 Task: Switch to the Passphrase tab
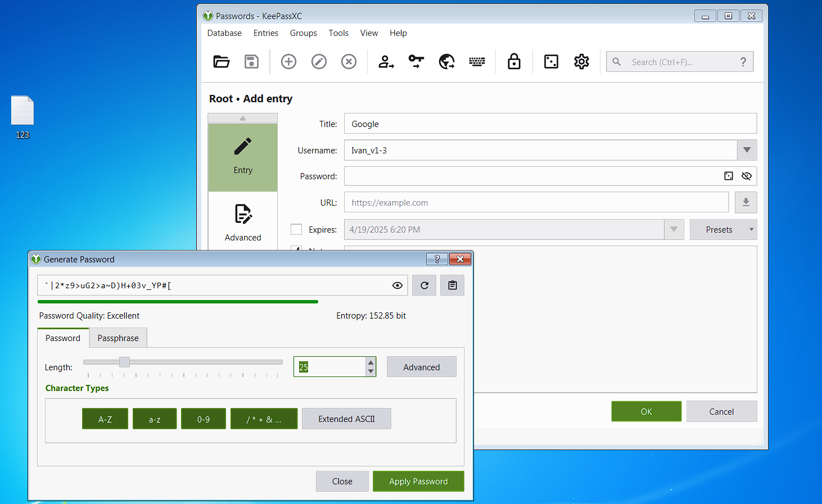coord(118,338)
